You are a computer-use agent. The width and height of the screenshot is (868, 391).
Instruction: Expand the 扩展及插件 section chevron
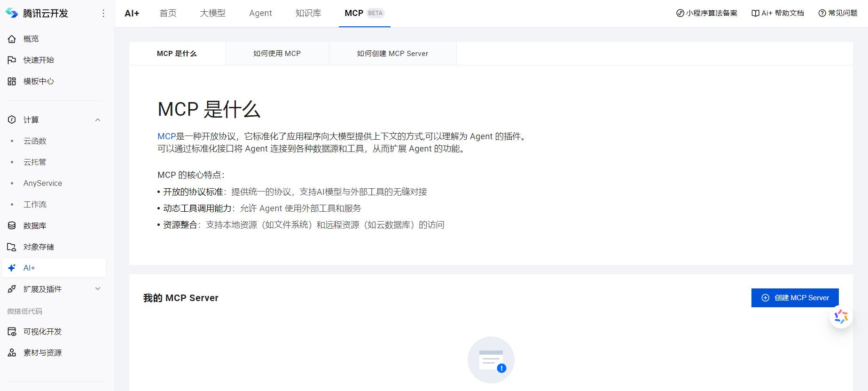pyautogui.click(x=98, y=289)
